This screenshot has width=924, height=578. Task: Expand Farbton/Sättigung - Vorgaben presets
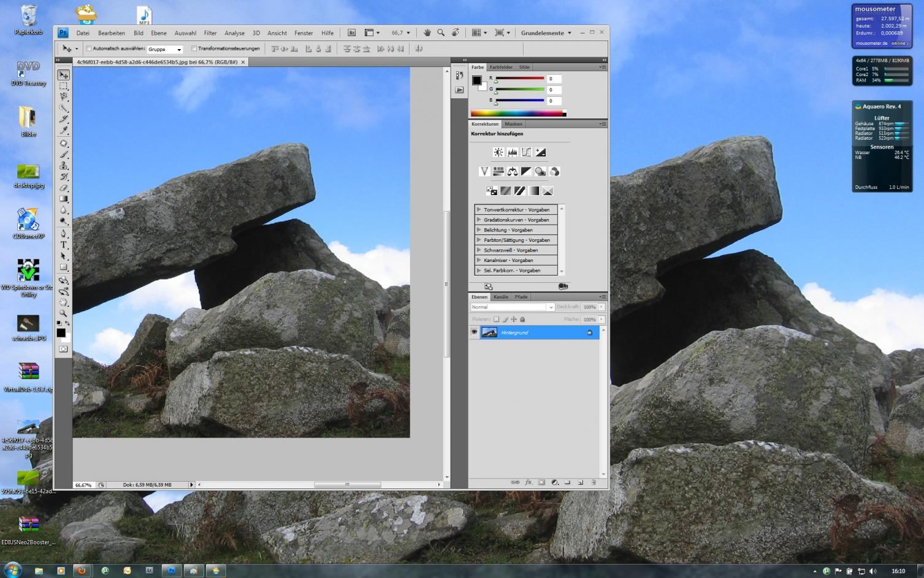tap(479, 240)
